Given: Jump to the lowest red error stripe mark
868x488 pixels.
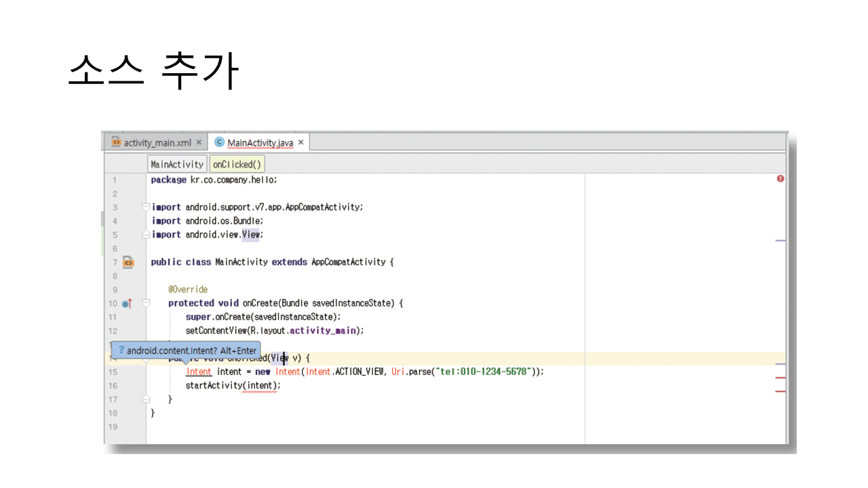Looking at the screenshot, I should (780, 392).
